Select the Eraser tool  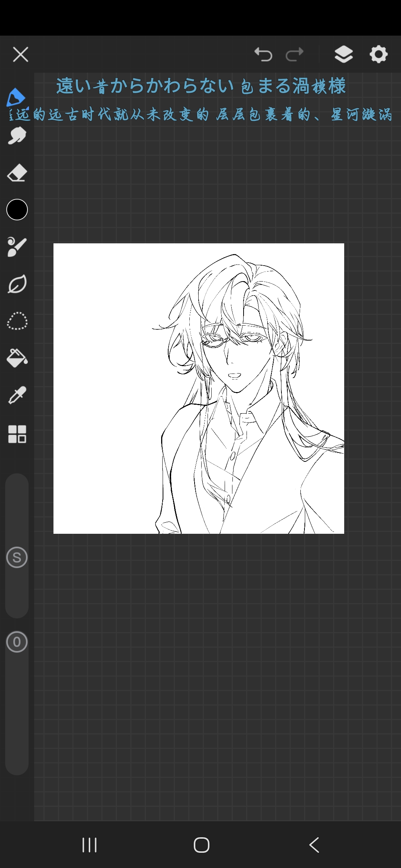click(x=17, y=173)
